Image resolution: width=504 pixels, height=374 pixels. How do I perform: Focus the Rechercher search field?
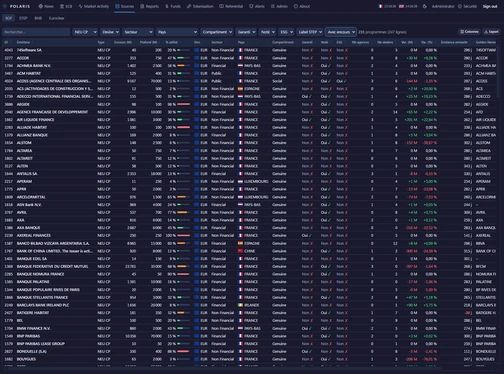tap(36, 32)
